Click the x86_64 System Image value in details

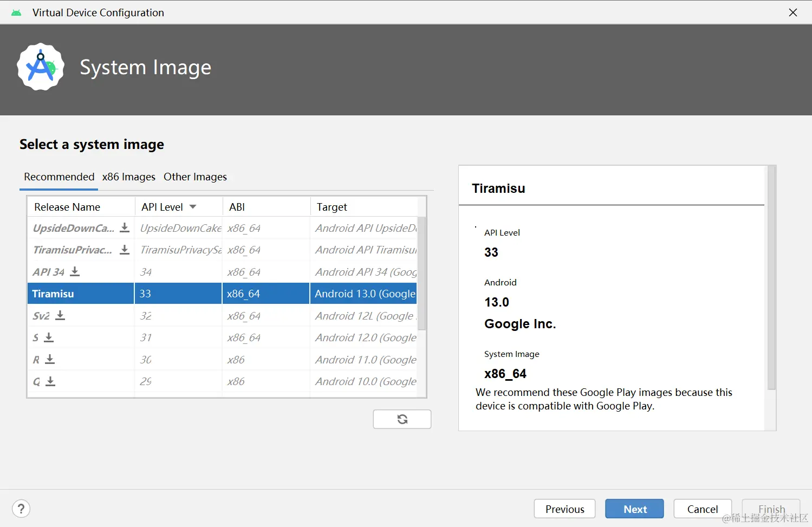(x=505, y=374)
